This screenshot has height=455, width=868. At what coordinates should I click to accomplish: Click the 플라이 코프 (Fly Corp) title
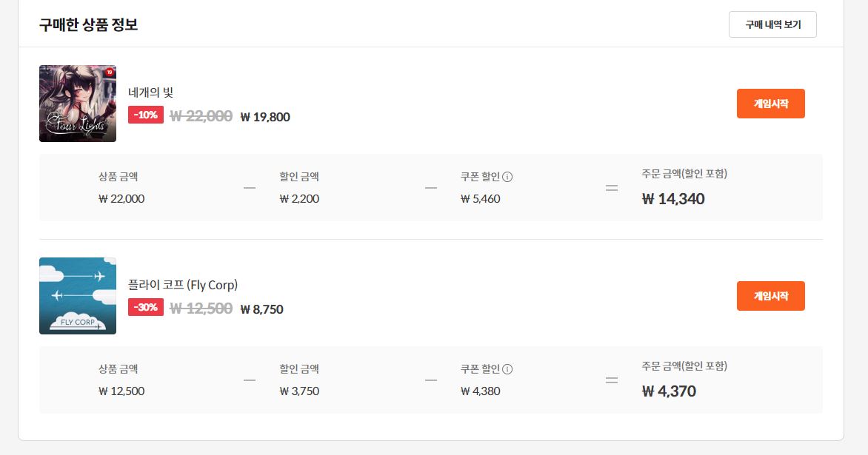coord(183,285)
